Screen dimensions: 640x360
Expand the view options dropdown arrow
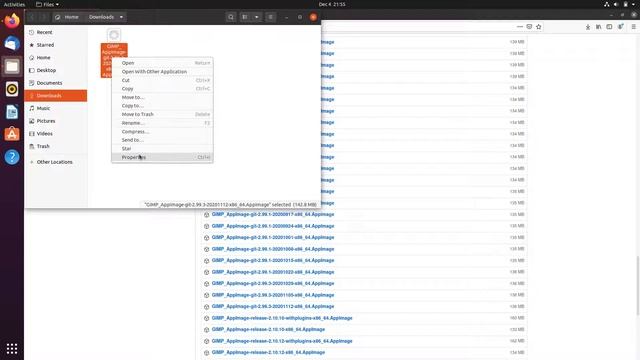click(x=256, y=17)
